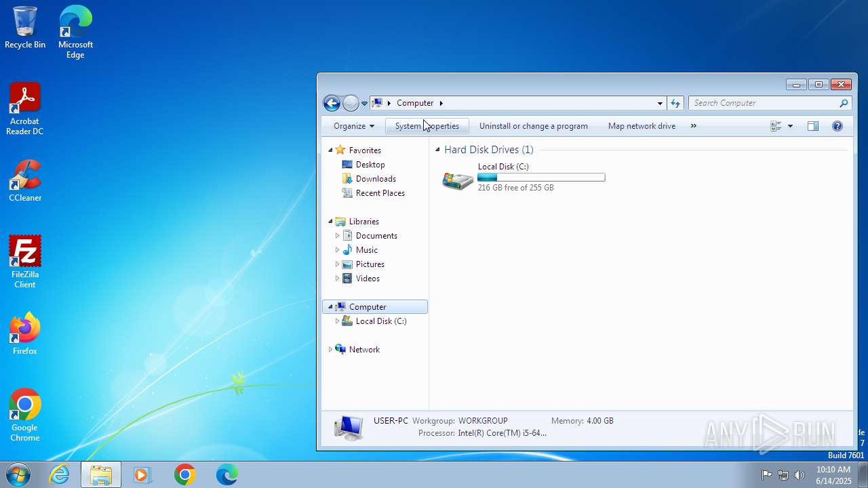The width and height of the screenshot is (868, 488).
Task: Click the C: drive usage bar
Action: point(541,178)
